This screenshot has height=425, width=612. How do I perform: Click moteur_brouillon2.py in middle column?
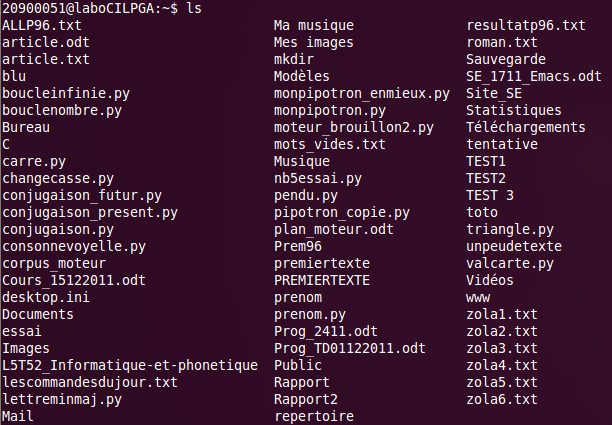click(x=354, y=128)
